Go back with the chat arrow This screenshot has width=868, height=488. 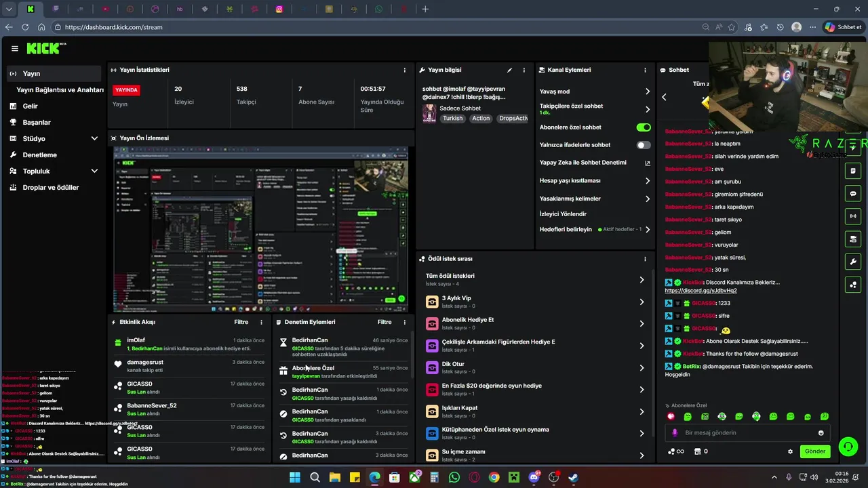point(664,97)
